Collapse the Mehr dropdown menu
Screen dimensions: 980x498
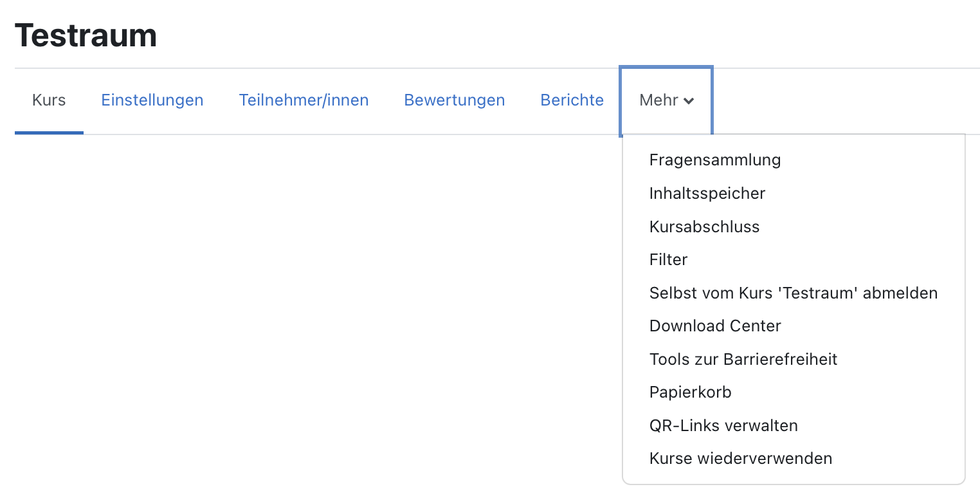pos(666,100)
